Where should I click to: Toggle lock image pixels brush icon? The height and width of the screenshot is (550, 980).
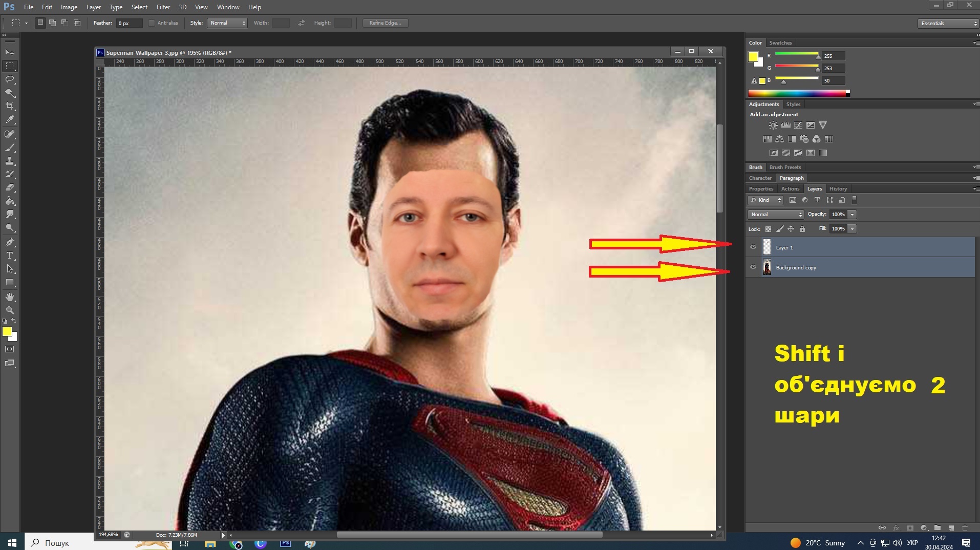point(779,229)
